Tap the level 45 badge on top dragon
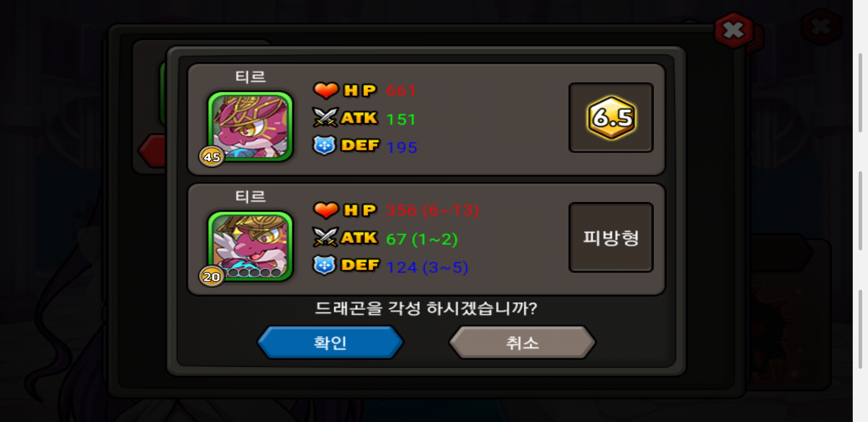 pos(212,157)
